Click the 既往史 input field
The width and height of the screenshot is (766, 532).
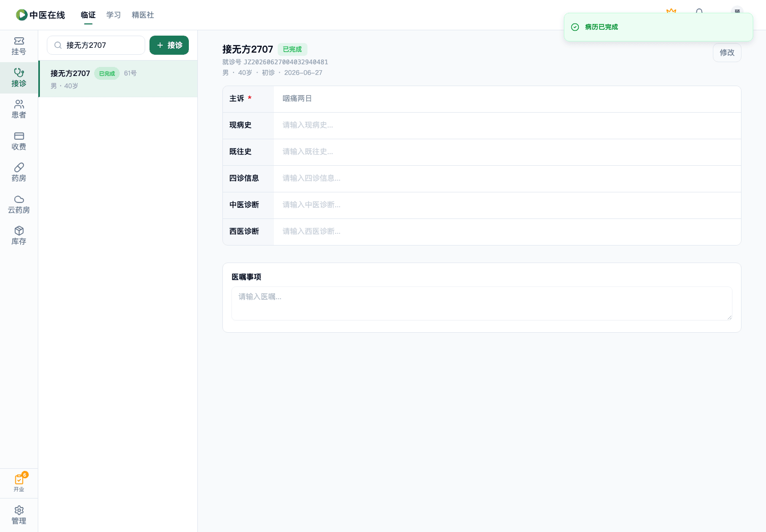click(x=507, y=152)
